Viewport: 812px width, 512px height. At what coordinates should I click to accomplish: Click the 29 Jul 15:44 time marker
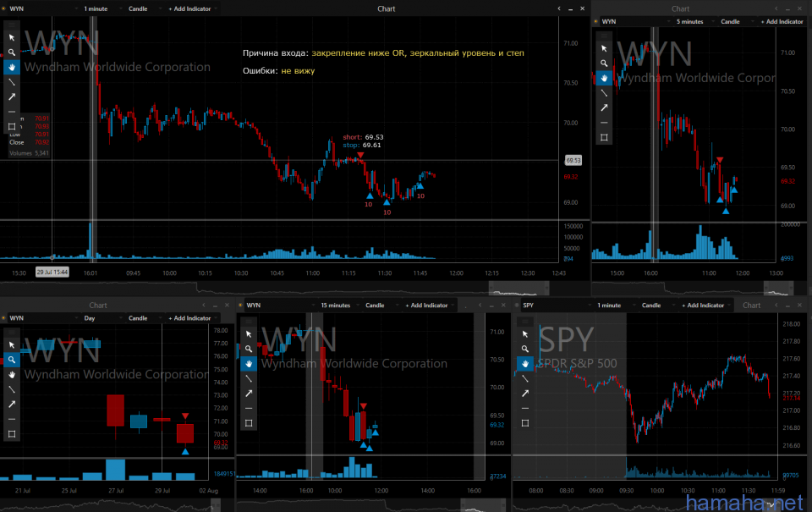pyautogui.click(x=52, y=272)
